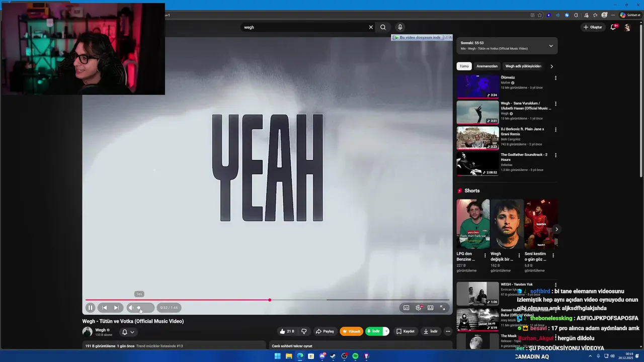Click 'Bu video dosyasını indir' download banner

coord(419,37)
